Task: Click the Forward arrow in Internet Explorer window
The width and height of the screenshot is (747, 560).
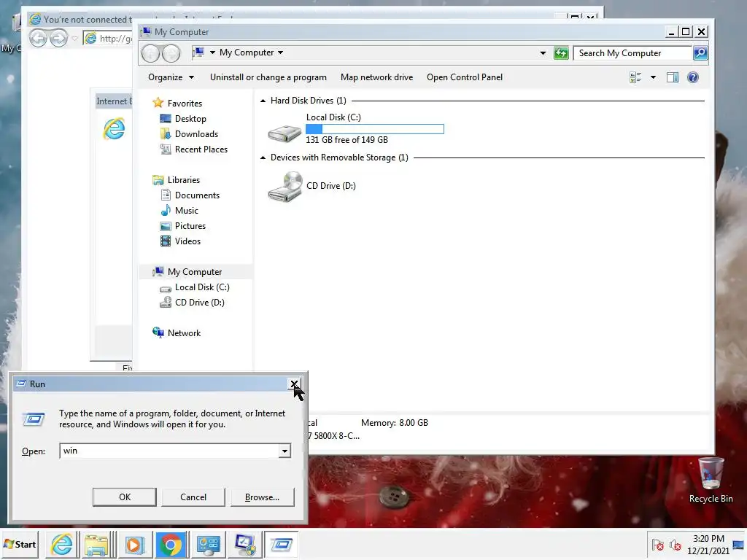Action: 58,38
